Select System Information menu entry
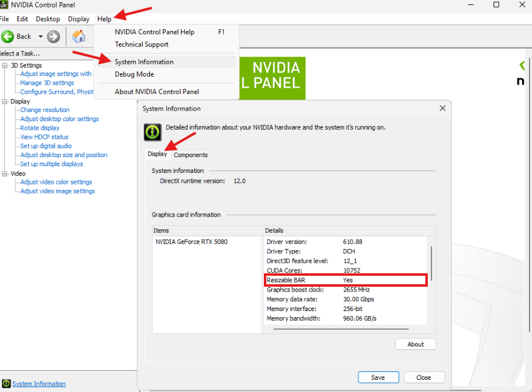The width and height of the screenshot is (532, 392). point(166,62)
